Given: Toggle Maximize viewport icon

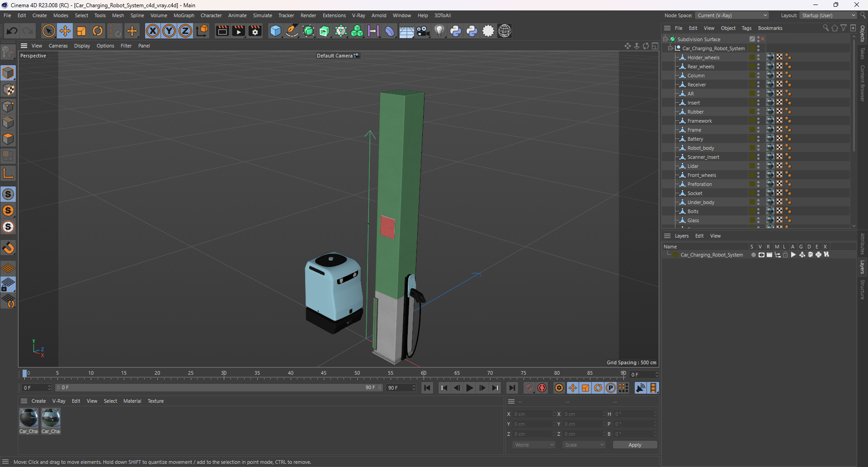Looking at the screenshot, I should [x=655, y=46].
